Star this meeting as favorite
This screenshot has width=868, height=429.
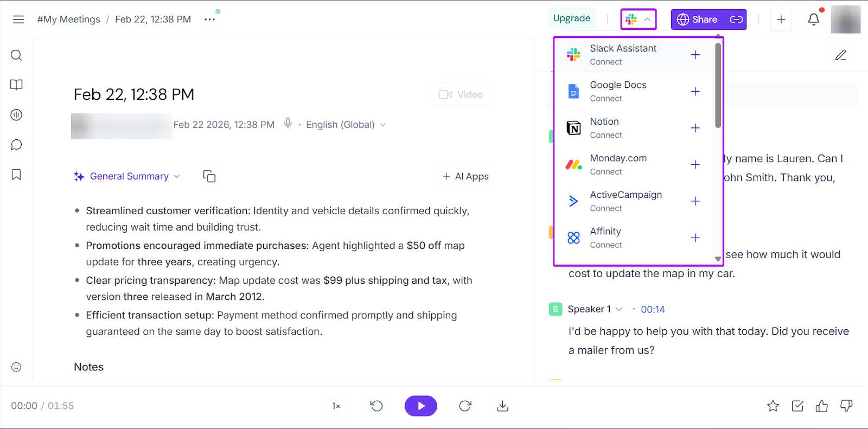coord(773,406)
